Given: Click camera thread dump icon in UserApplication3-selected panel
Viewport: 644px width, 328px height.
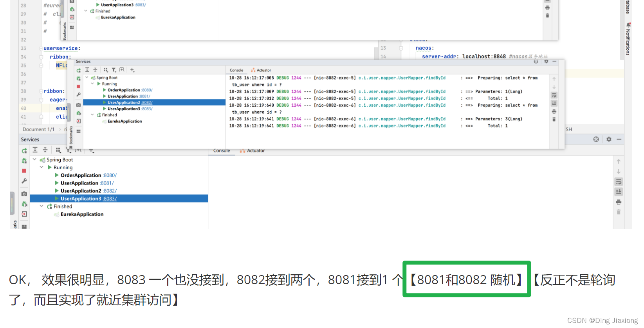Looking at the screenshot, I should (x=24, y=194).
